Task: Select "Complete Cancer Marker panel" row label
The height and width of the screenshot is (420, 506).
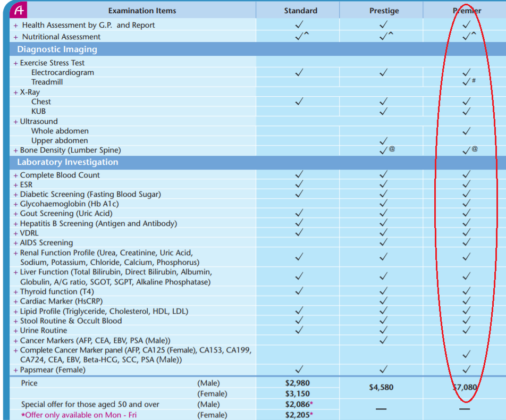Action: pyautogui.click(x=136, y=355)
